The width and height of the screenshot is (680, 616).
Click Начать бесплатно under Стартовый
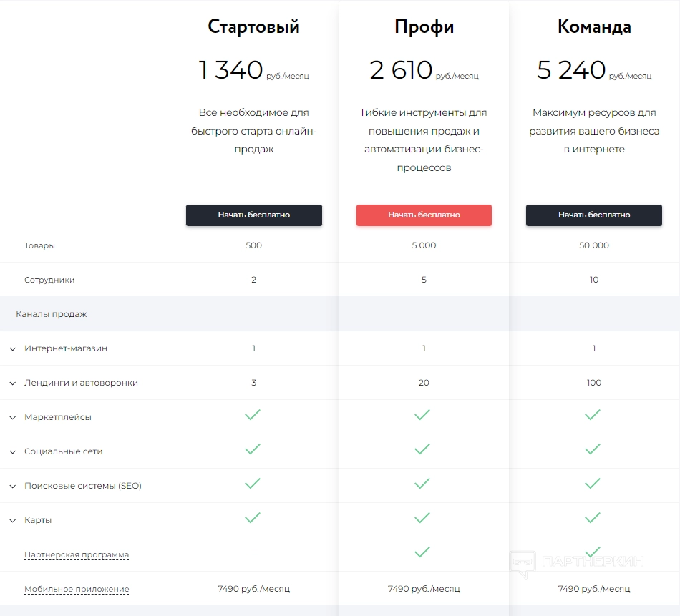(254, 215)
